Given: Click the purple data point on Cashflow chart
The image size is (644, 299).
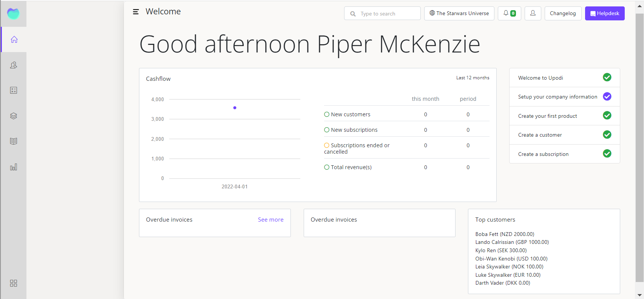Looking at the screenshot, I should coord(235,108).
